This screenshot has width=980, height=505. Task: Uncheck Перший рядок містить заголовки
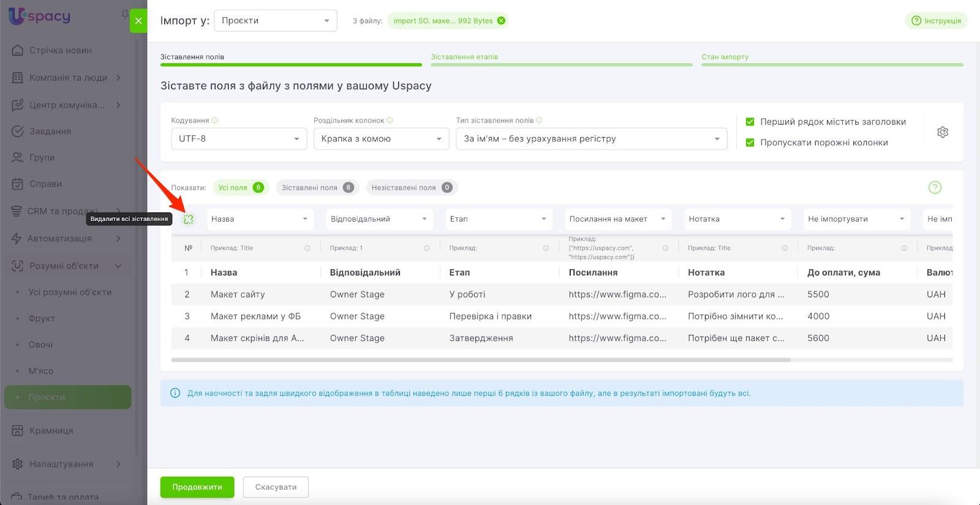[x=750, y=122]
